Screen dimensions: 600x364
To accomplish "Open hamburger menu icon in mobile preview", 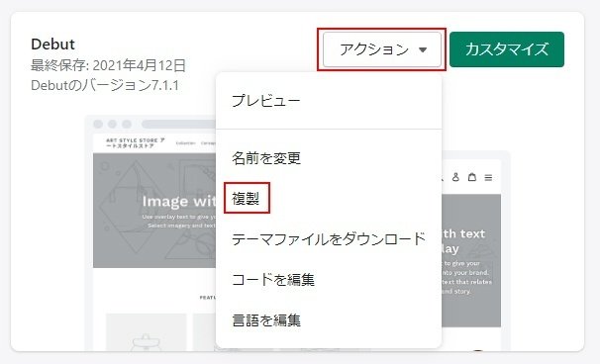I will [x=488, y=177].
